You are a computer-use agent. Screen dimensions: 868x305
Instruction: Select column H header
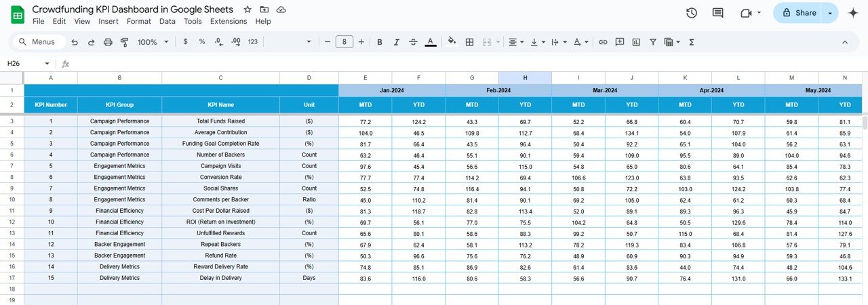[525, 78]
